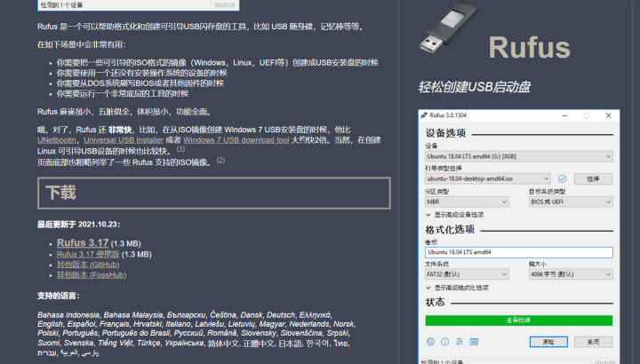Click the 设备选项 heading in Rufus
The image size is (640, 364).
point(445,133)
